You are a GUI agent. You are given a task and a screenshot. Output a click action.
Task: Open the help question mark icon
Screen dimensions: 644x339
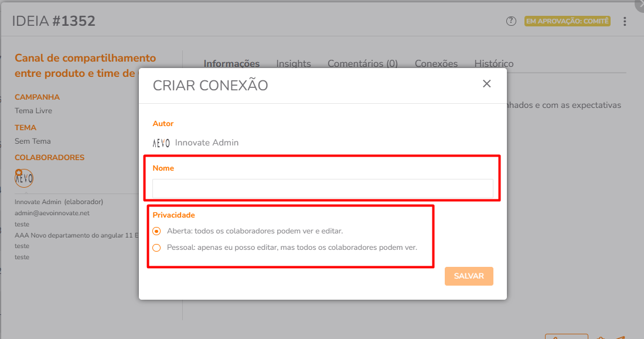tap(511, 21)
